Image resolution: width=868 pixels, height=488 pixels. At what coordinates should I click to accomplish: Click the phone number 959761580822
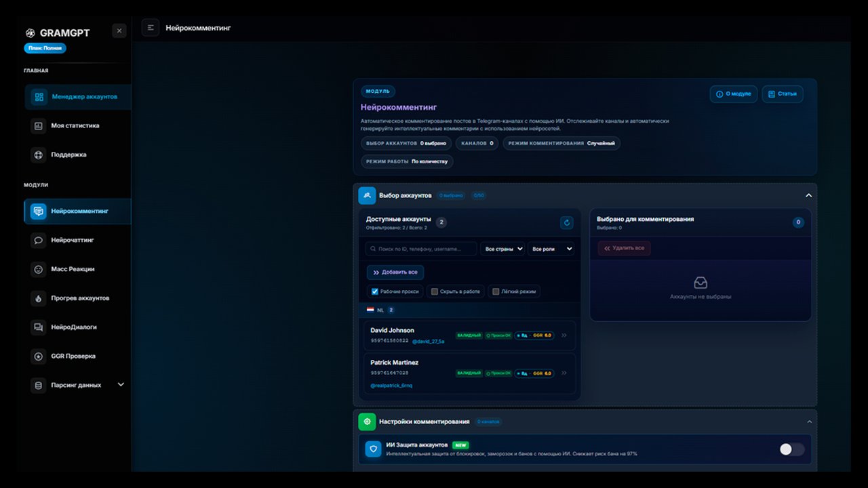point(389,340)
